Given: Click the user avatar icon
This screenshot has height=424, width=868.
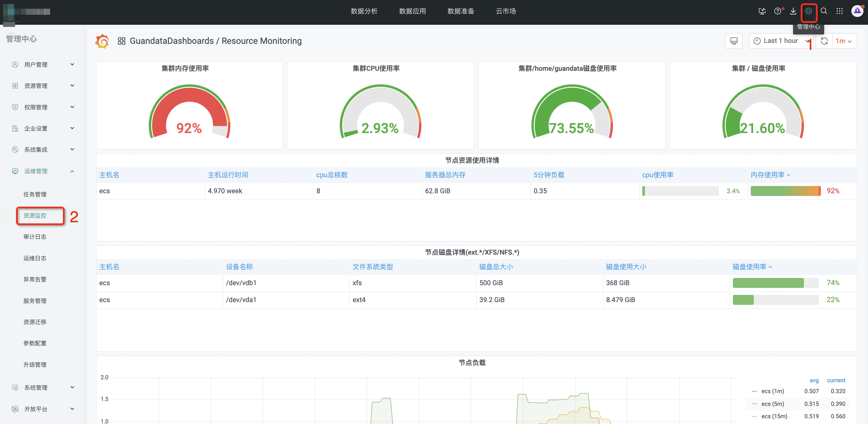Looking at the screenshot, I should [x=857, y=11].
